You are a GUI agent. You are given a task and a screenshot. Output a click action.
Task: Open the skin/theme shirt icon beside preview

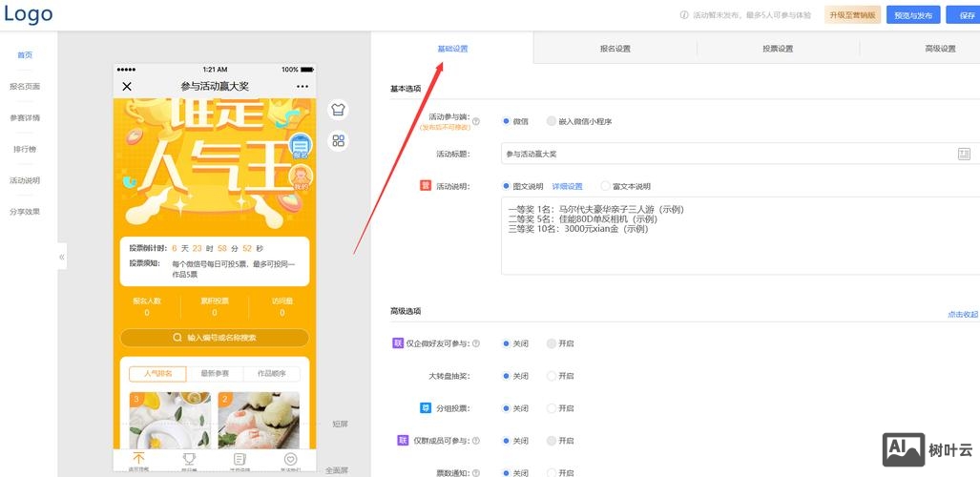338,110
